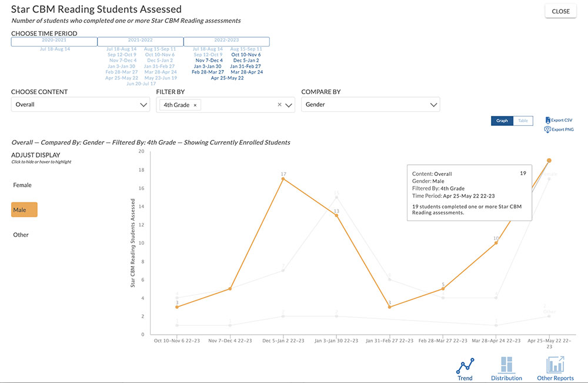The height and width of the screenshot is (383, 588).
Task: Click the CLOSE button
Action: [560, 11]
